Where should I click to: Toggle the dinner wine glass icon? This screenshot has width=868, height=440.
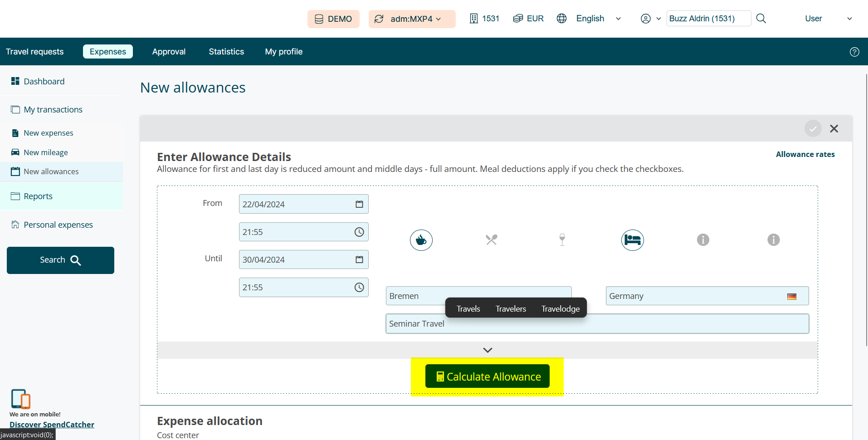(562, 240)
